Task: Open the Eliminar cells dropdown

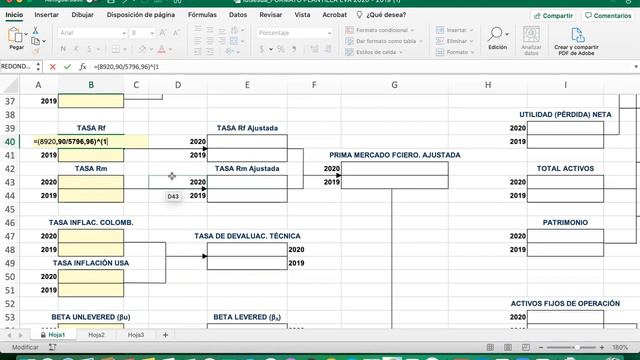Action: tap(471, 41)
